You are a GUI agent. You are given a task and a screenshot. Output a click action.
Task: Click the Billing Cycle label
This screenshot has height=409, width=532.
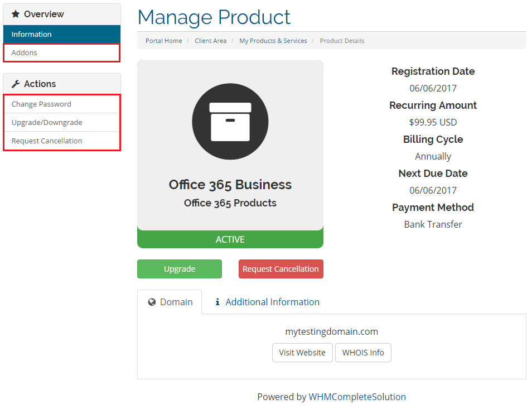[433, 139]
